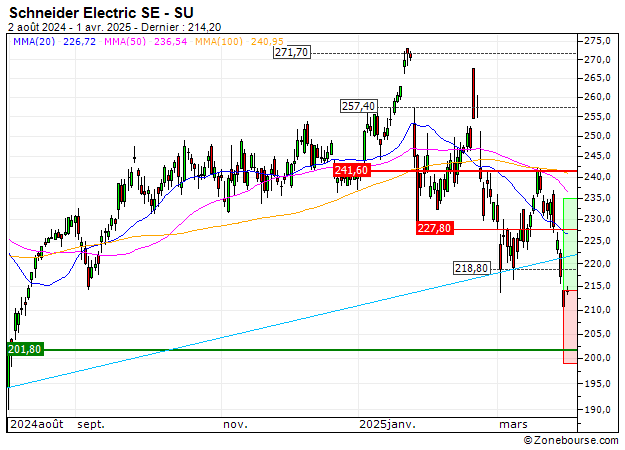625x450 pixels.
Task: Click the 215,0 price axis tick
Action: [597, 286]
